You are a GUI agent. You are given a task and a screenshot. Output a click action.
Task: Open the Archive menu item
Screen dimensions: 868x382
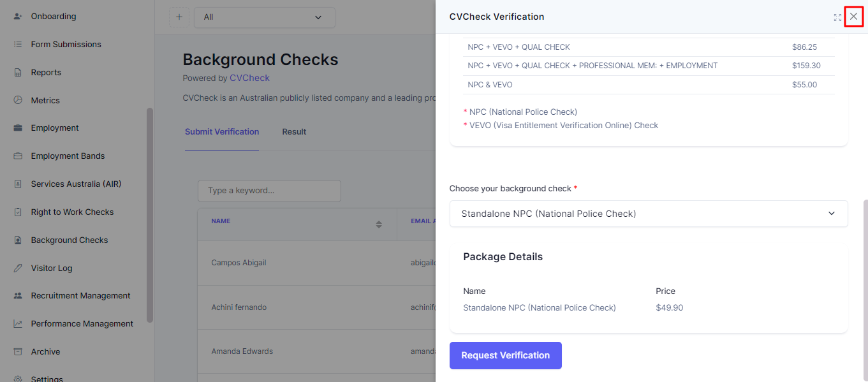[x=45, y=351]
